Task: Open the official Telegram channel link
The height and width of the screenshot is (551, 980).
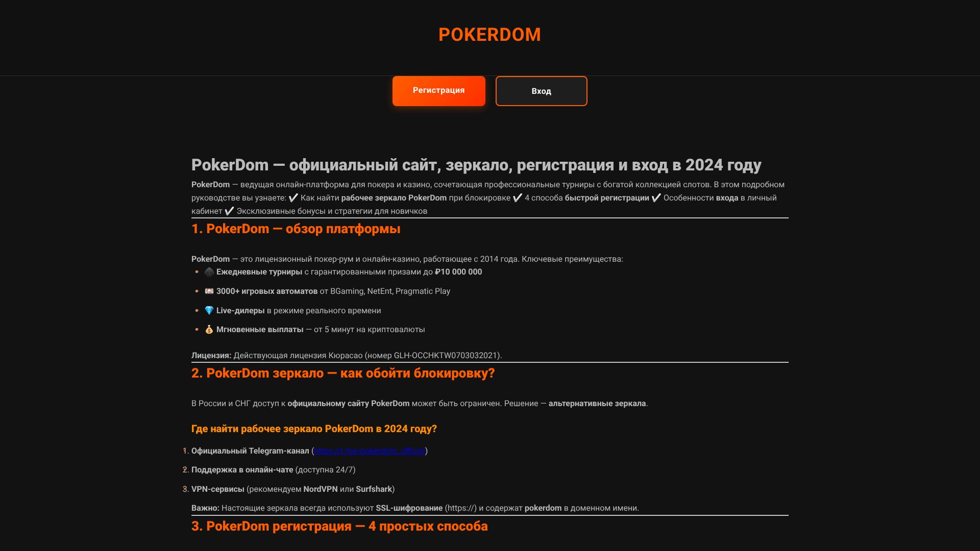Action: pos(370,451)
